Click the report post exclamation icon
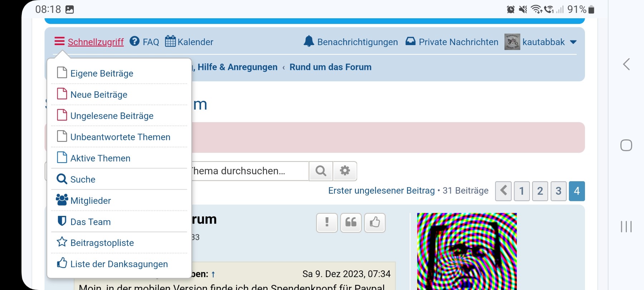Screen dimensions: 644x290 327,223
